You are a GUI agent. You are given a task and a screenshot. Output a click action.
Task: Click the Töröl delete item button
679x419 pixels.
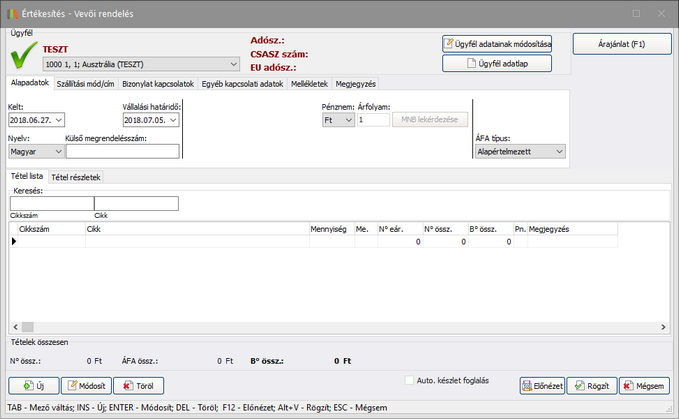click(138, 386)
